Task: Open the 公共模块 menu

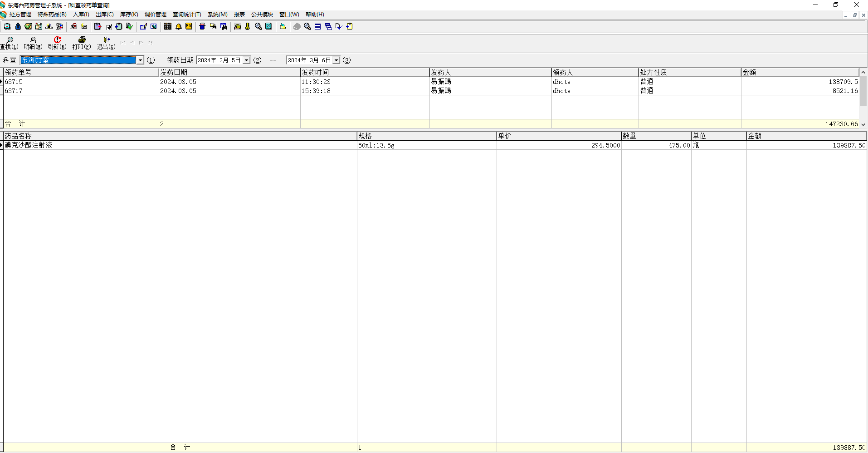Action: pyautogui.click(x=262, y=15)
